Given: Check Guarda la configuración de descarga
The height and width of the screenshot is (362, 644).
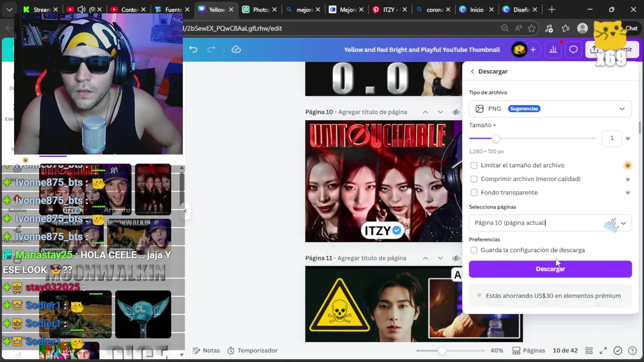Looking at the screenshot, I should click(x=474, y=250).
